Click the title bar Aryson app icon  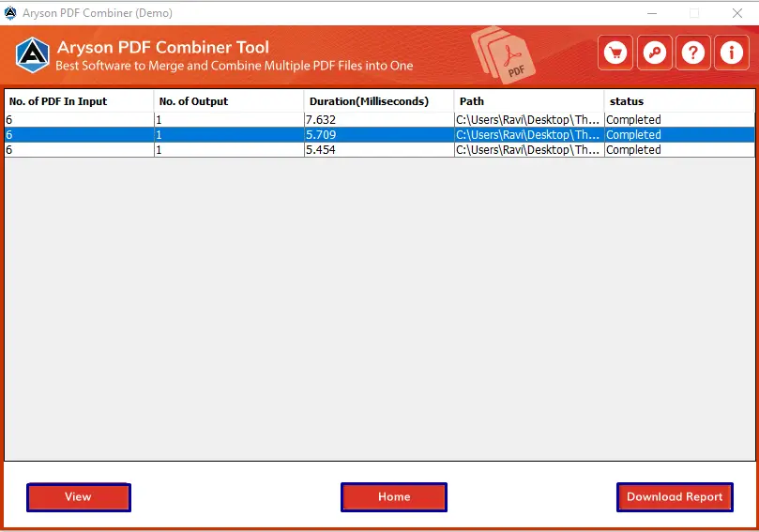pos(10,13)
